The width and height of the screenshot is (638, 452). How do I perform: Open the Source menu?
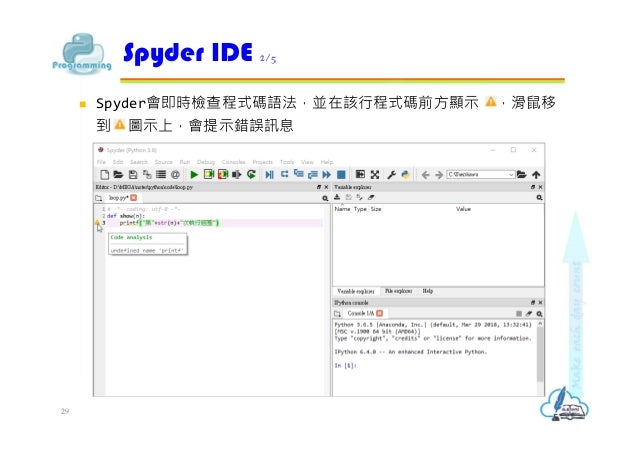(x=164, y=162)
